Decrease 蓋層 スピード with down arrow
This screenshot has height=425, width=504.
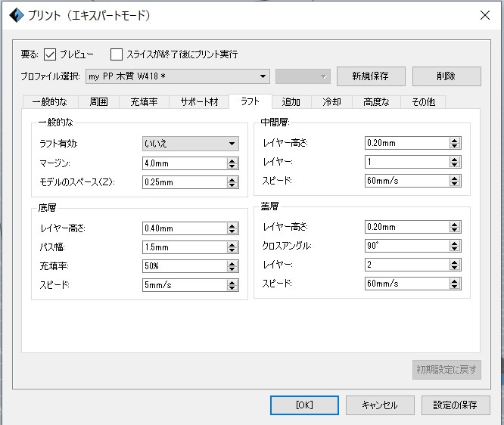pyautogui.click(x=454, y=287)
